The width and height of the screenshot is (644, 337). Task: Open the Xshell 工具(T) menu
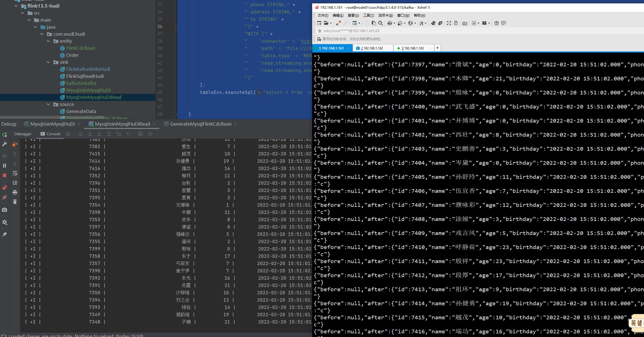click(368, 15)
